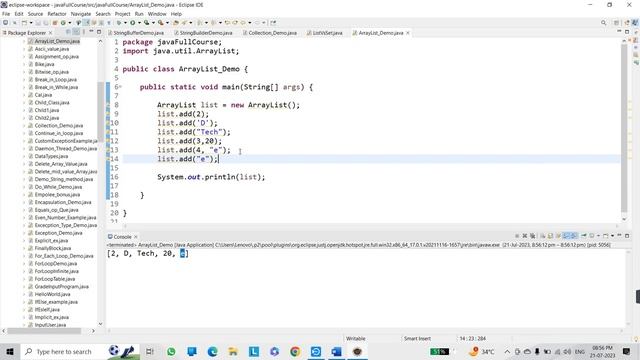Open Microsoft Edge from the taskbar
Screen dimensions: 640x360
click(x=212, y=351)
